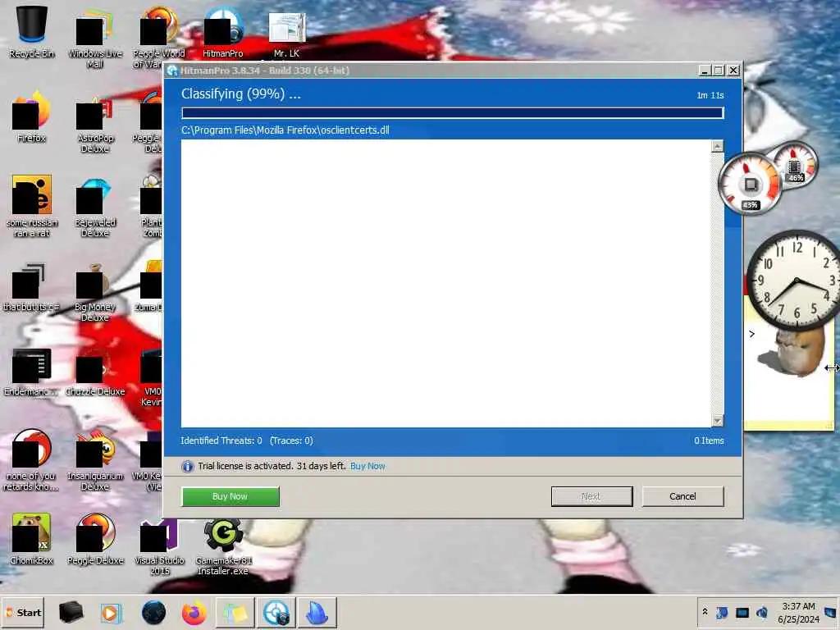840x630 pixels.
Task: Click the '1m 11s' elapsed time
Action: click(x=710, y=95)
